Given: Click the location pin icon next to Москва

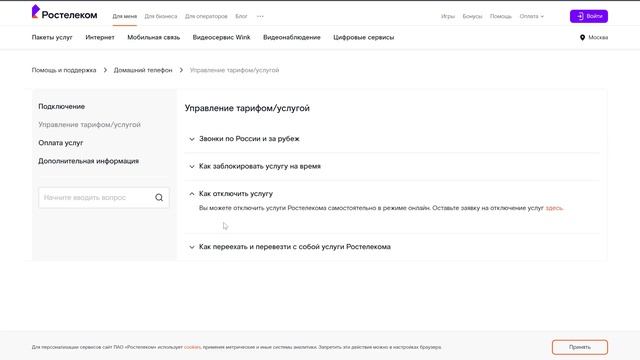Looking at the screenshot, I should [x=582, y=38].
